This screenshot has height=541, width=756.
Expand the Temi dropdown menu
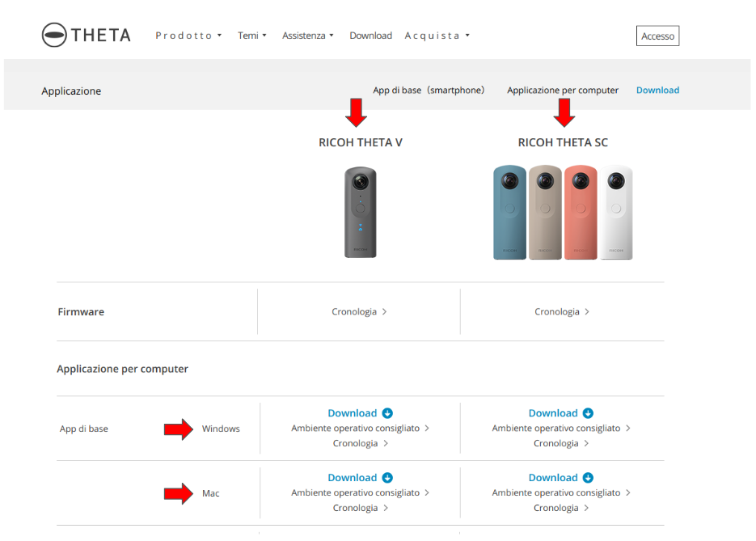click(x=251, y=36)
